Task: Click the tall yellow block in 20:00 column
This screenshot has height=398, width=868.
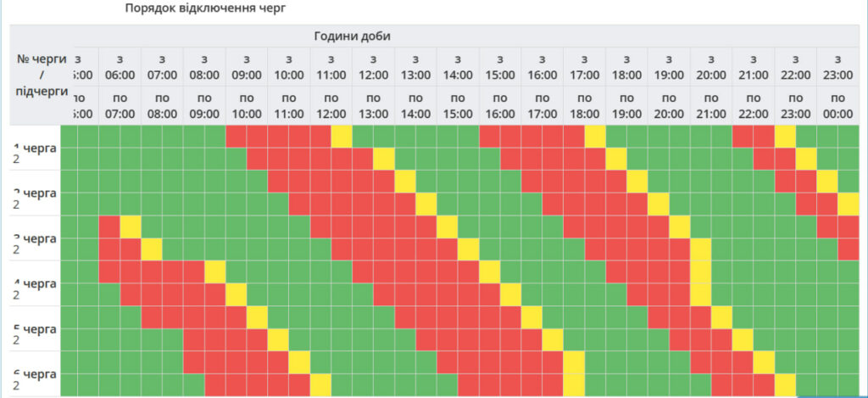Action: tap(701, 272)
